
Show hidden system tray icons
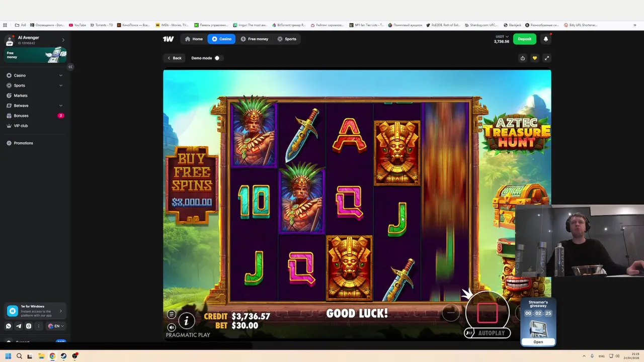(585, 356)
